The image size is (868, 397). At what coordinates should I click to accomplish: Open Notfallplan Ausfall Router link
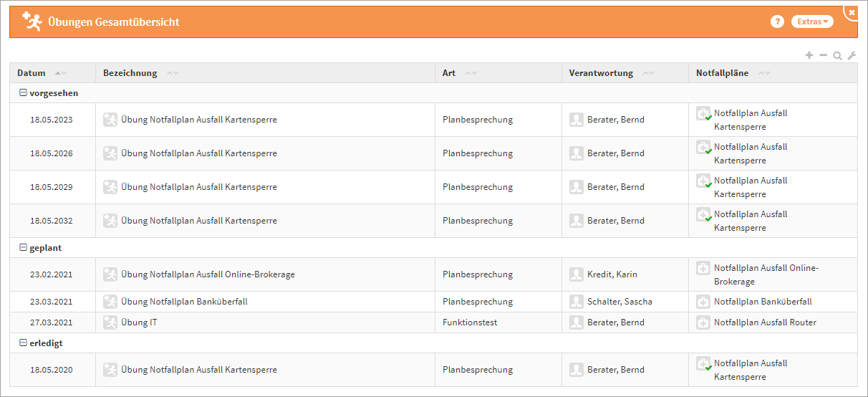[x=765, y=322]
